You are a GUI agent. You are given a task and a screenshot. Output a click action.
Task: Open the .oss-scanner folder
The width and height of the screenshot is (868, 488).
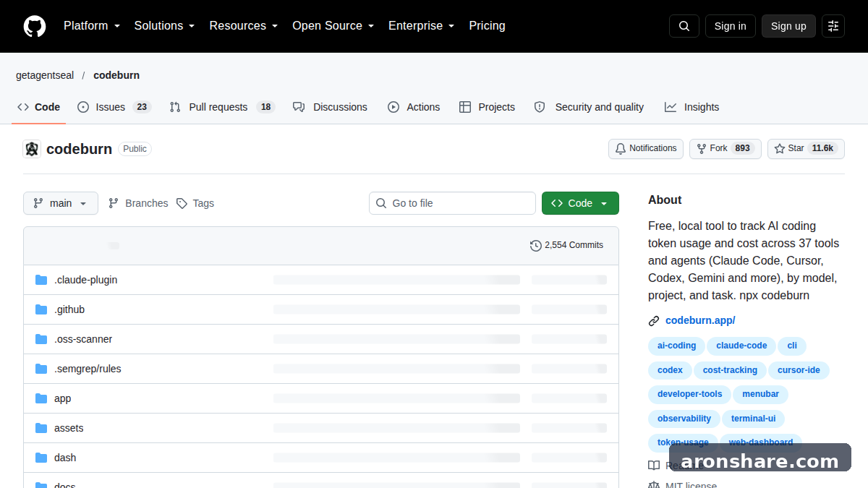click(x=83, y=339)
